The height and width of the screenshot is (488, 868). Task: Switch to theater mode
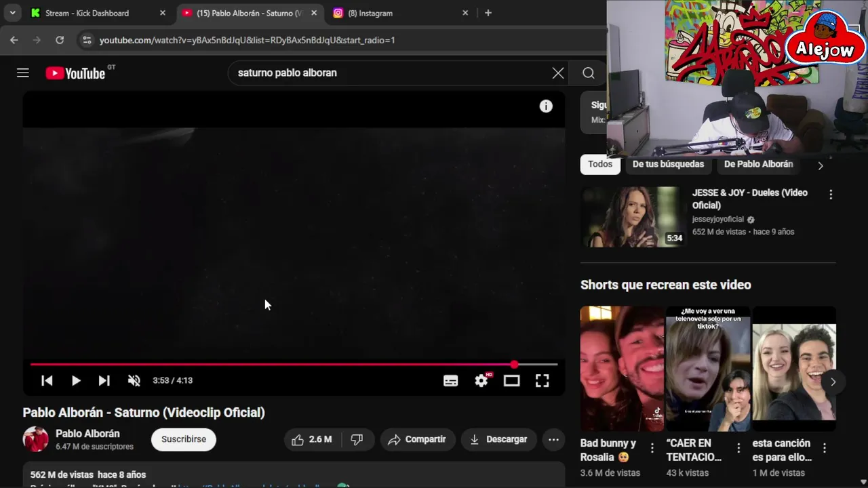(x=511, y=381)
